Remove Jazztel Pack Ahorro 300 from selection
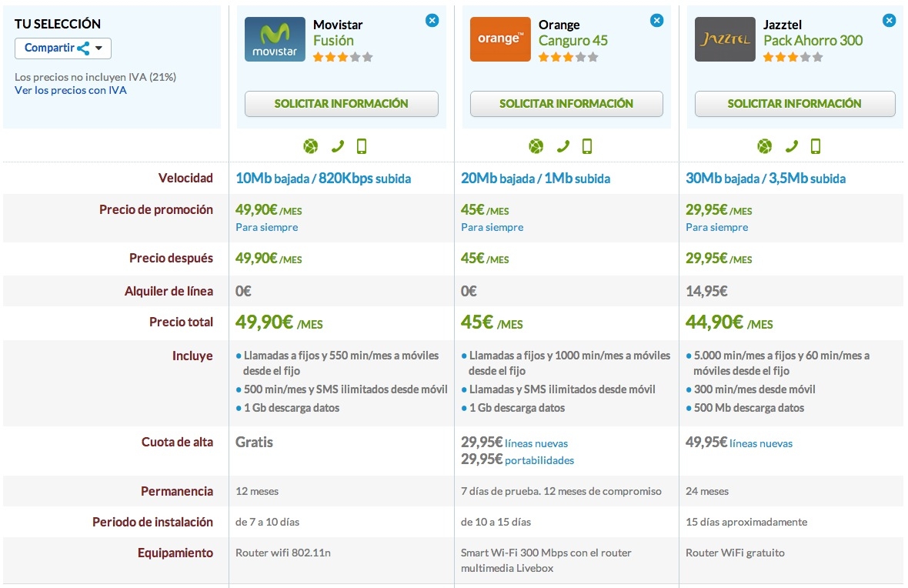 tap(889, 21)
